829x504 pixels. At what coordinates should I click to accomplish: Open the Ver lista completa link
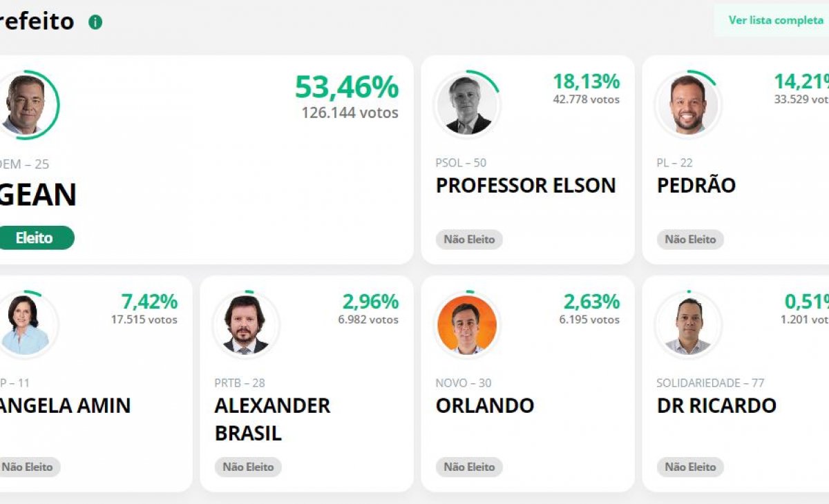click(x=775, y=20)
